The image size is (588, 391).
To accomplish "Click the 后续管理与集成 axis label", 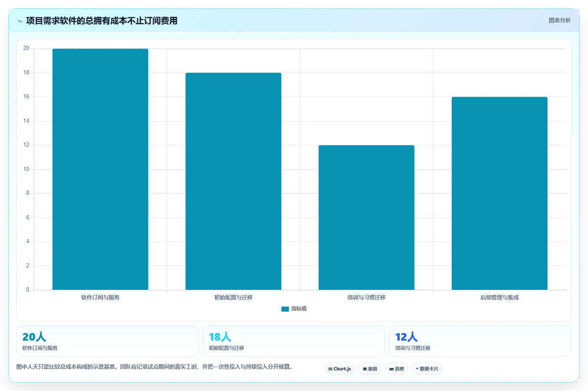I will [499, 297].
